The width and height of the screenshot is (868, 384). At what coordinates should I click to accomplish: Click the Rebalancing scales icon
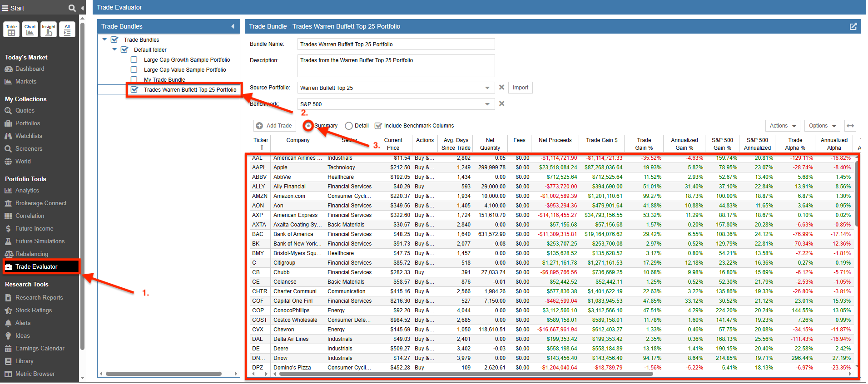(9, 254)
